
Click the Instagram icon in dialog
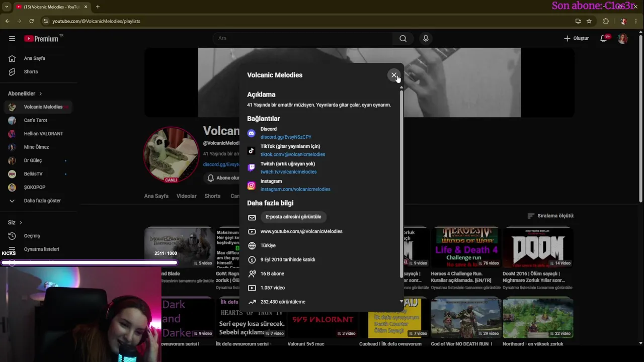point(251,186)
